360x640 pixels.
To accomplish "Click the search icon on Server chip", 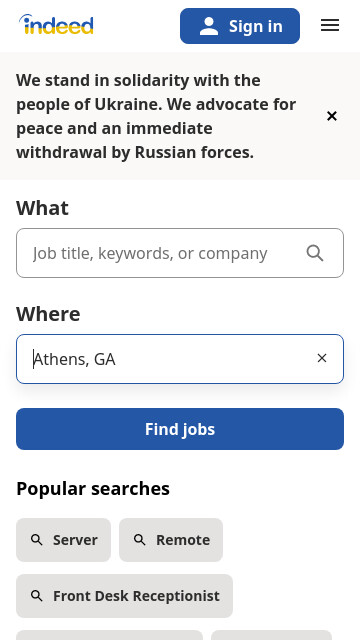I will coord(37,540).
